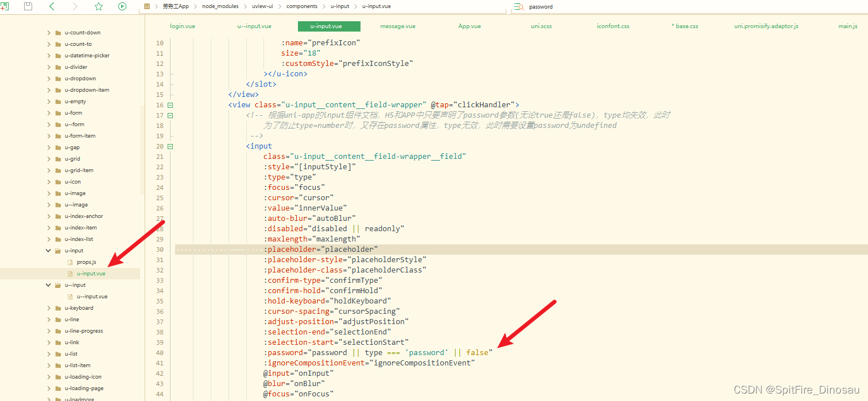Collapse the foldable region at line 17
868x401 pixels.
point(169,115)
